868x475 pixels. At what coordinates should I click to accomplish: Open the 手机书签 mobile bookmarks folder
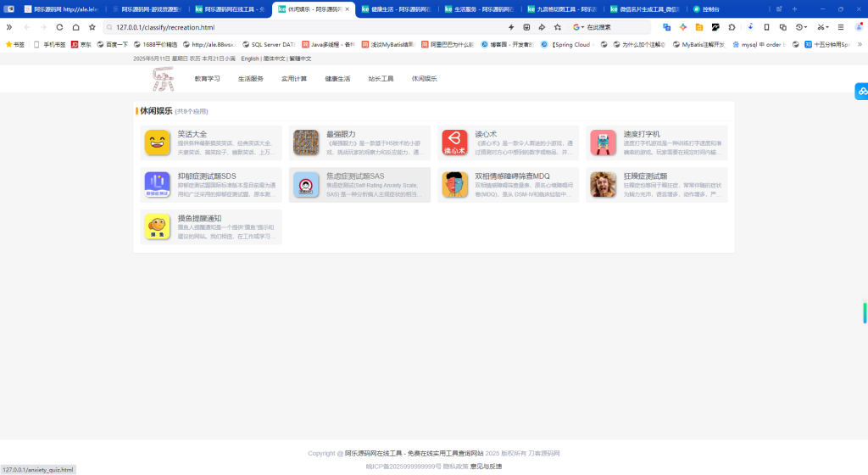50,44
